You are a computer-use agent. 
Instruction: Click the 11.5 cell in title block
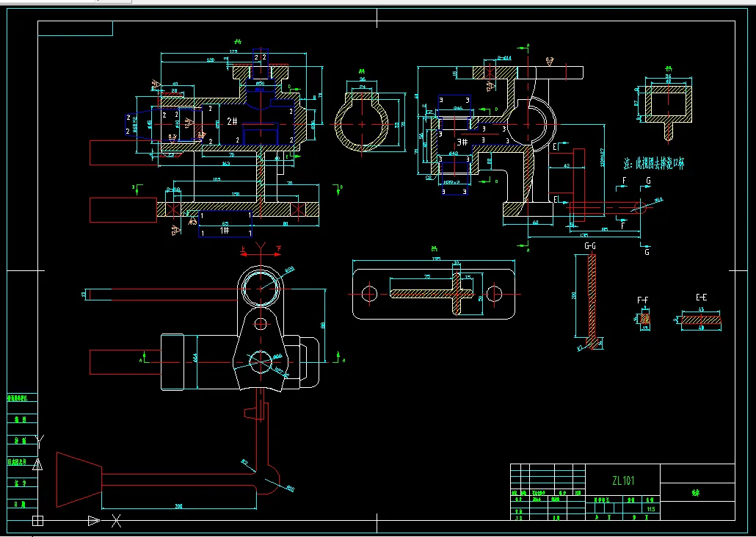click(x=651, y=509)
